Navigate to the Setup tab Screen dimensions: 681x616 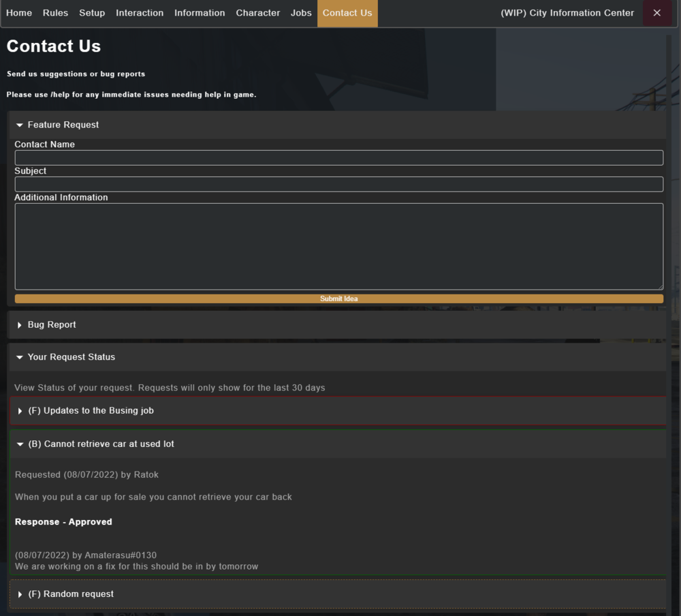pos(92,12)
